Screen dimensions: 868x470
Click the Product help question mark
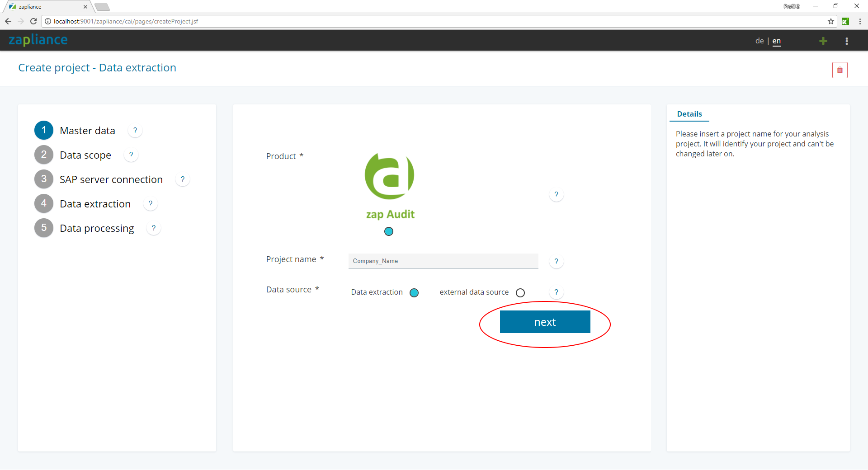click(x=556, y=195)
